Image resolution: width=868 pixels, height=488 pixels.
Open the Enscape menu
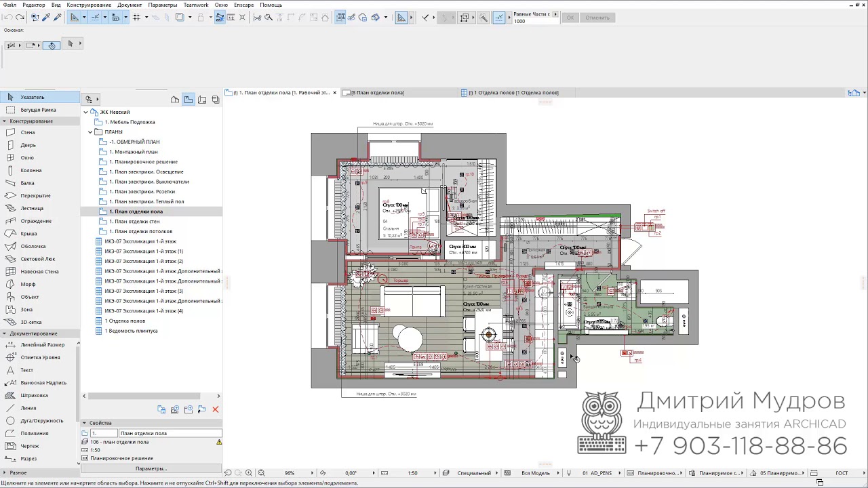[x=244, y=5]
